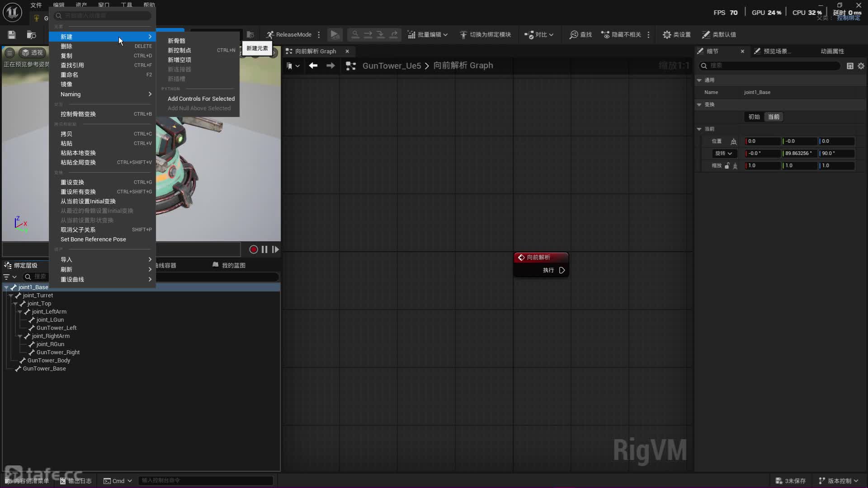
Task: Switch transform to 初始 mode
Action: (754, 117)
